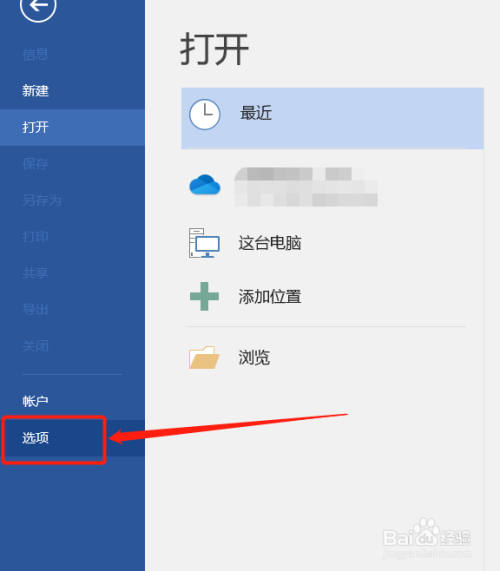Select the 打开 sidebar item
The image size is (500, 571).
coord(72,127)
